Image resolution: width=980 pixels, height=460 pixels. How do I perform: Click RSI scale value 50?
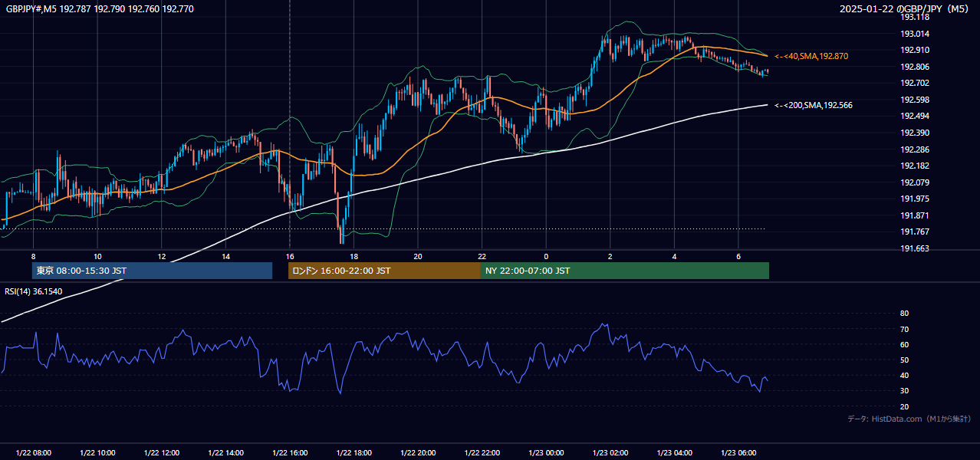905,360
